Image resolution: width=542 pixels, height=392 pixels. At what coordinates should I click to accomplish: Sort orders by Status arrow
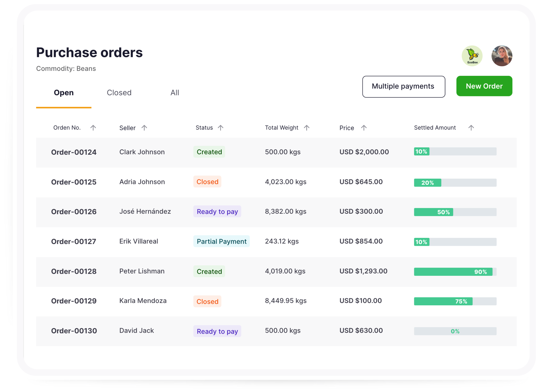tap(221, 128)
